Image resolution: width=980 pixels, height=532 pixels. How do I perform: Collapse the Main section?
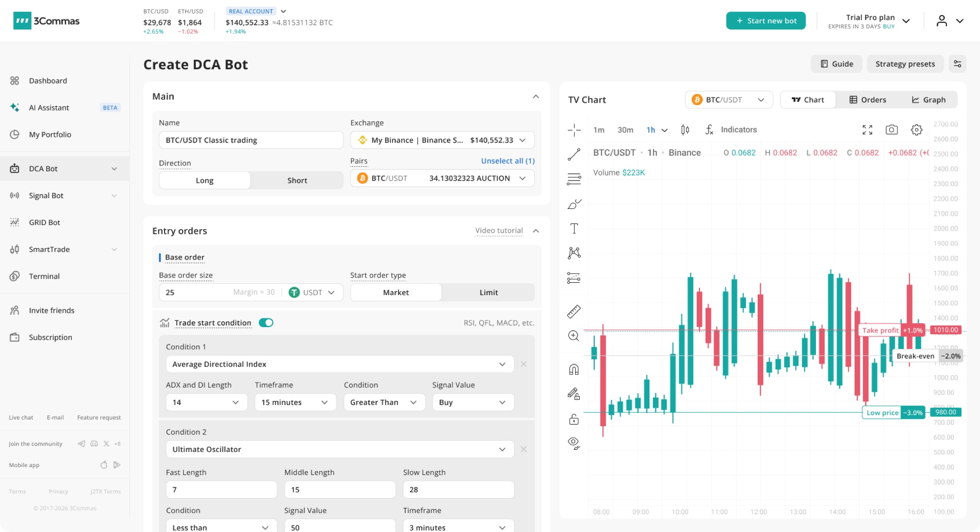[x=536, y=96]
